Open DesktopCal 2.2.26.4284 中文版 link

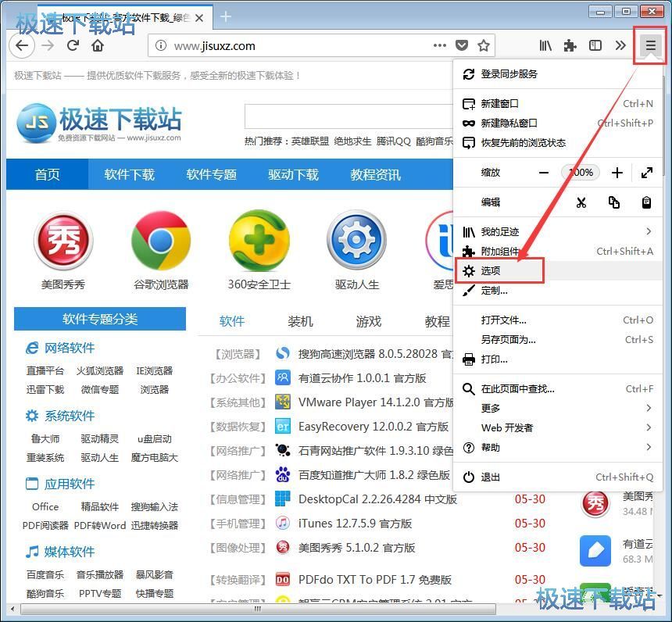point(377,499)
